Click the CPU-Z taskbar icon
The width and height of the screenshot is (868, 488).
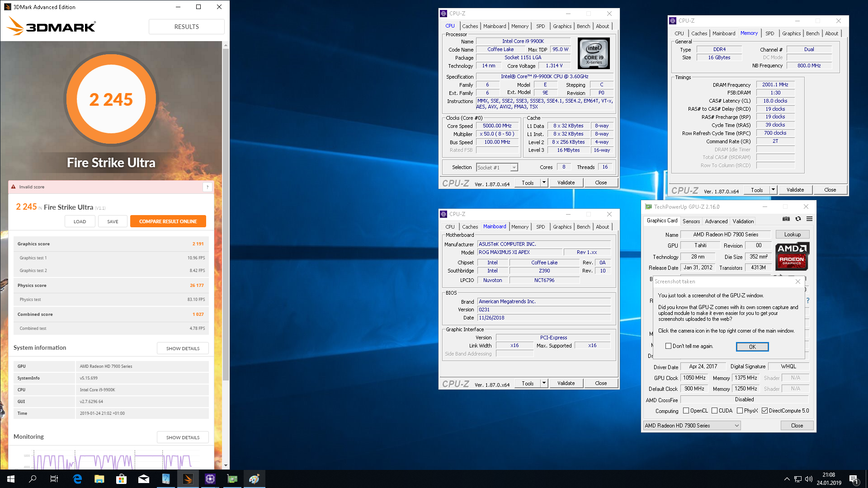click(x=210, y=479)
